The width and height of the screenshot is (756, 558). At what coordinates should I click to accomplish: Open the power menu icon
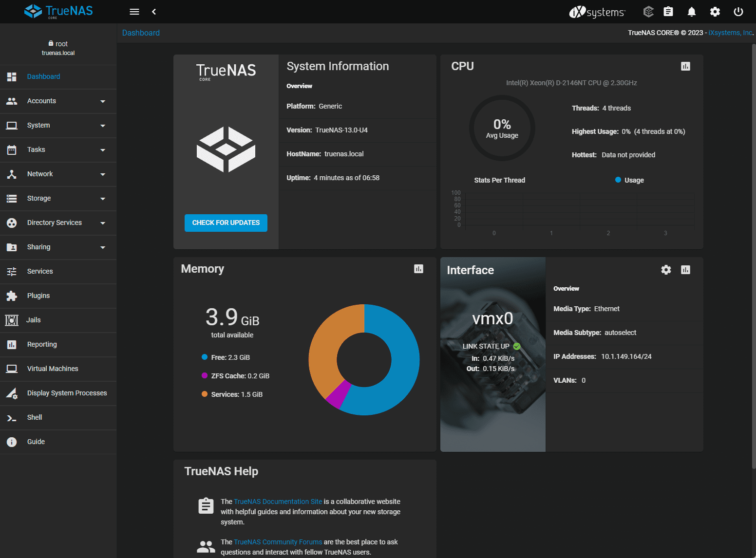tap(738, 11)
